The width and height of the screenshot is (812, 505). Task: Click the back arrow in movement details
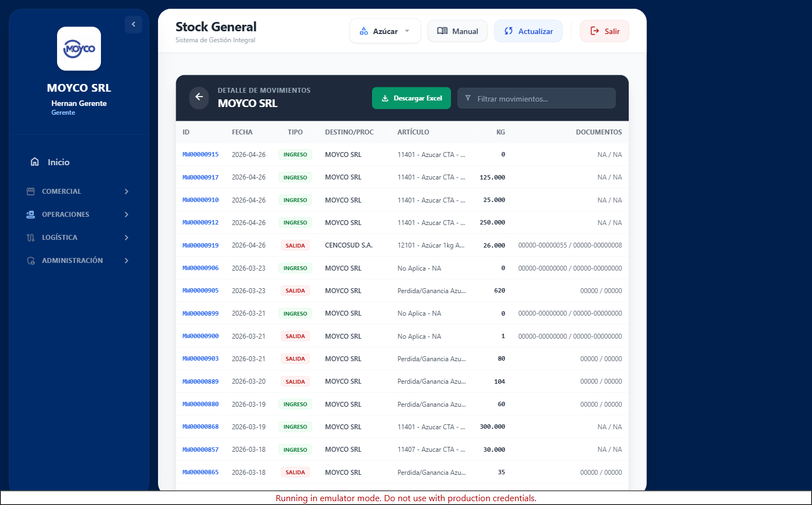pyautogui.click(x=199, y=97)
